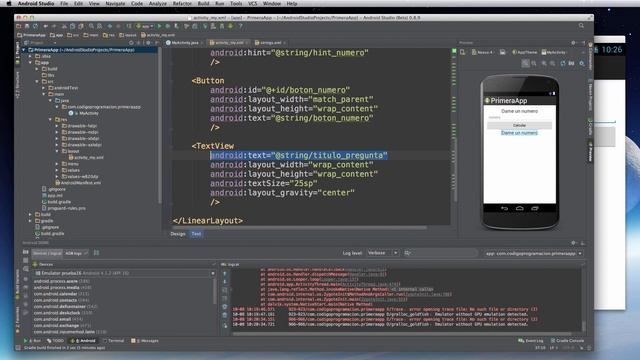This screenshot has width=640, height=360.
Task: Open the run configuration app dropdown
Action: [x=145, y=26]
